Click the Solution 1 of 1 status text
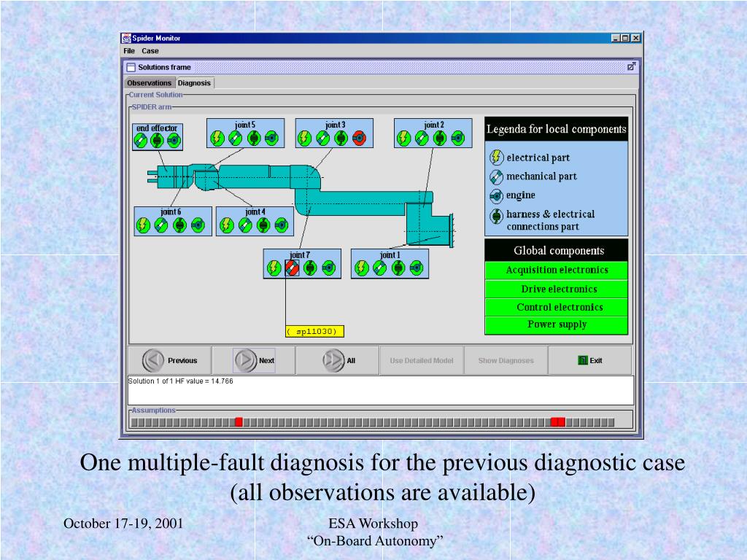This screenshot has width=747, height=560. tap(181, 381)
